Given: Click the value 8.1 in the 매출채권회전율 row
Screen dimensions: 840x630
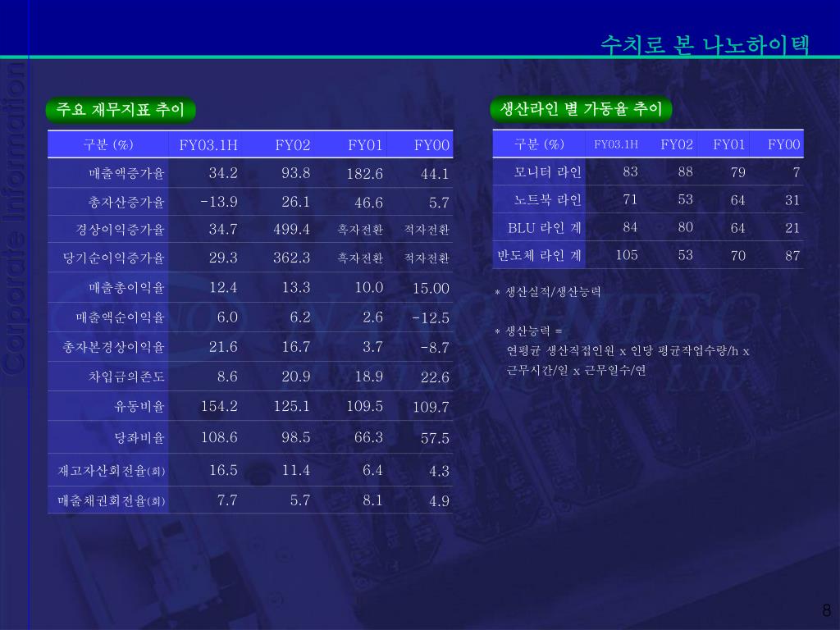Looking at the screenshot, I should point(372,500).
